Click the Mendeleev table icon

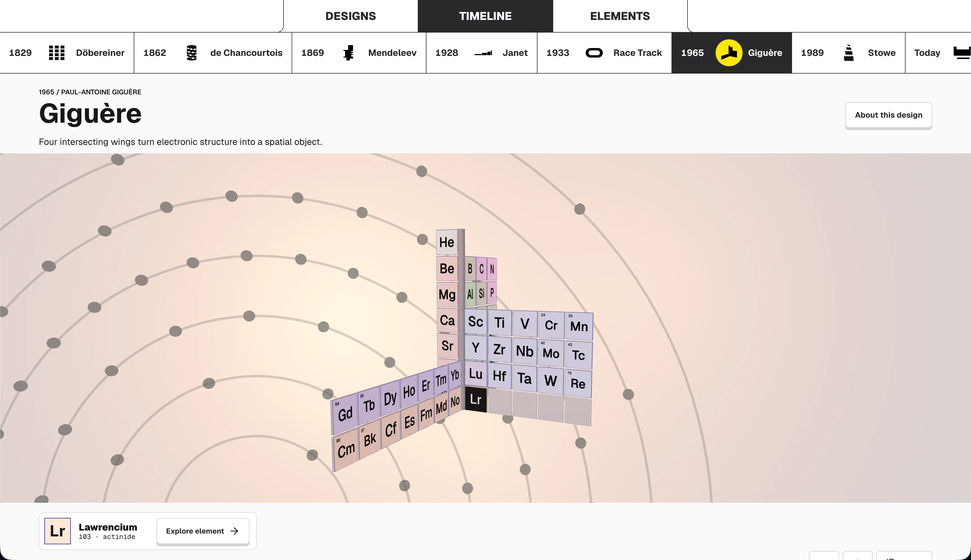pyautogui.click(x=348, y=53)
